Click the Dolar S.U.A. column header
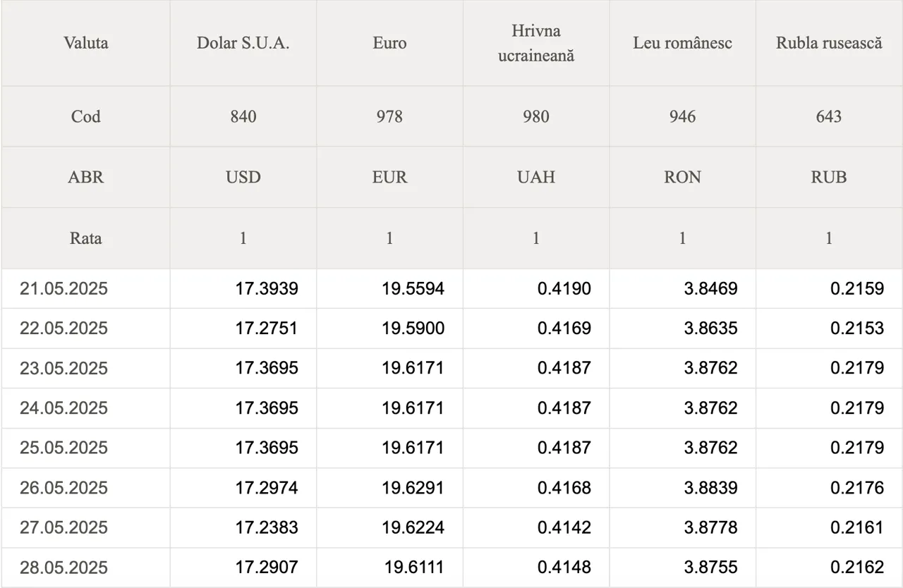This screenshot has height=588, width=903. click(x=243, y=43)
